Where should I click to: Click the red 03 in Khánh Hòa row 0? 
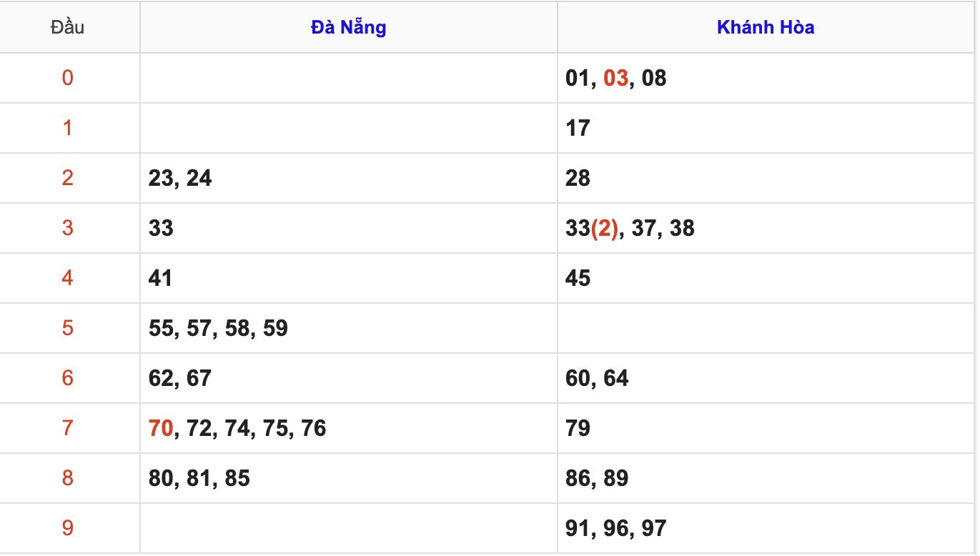point(615,78)
